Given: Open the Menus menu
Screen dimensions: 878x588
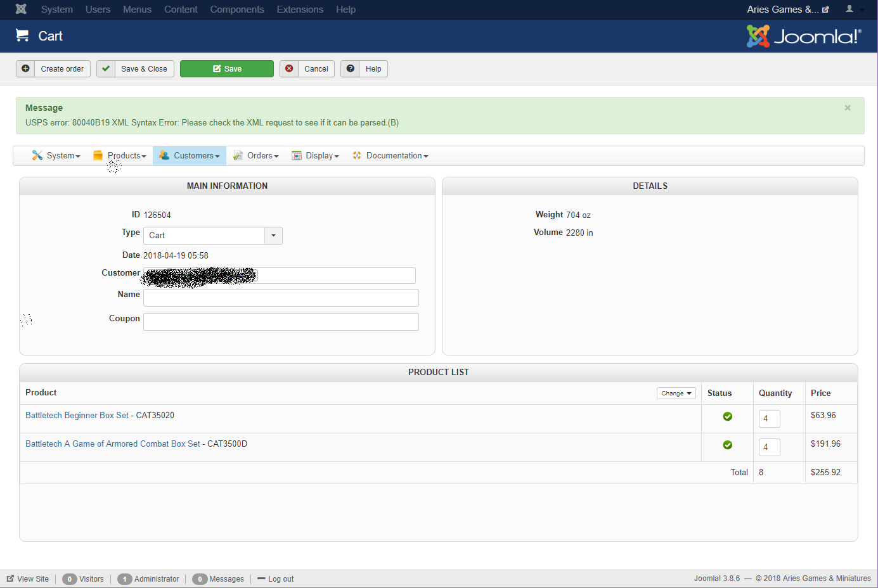Looking at the screenshot, I should point(138,10).
